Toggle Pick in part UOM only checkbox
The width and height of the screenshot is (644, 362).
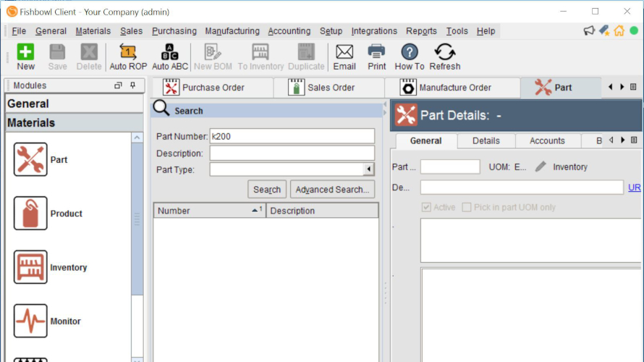point(467,207)
